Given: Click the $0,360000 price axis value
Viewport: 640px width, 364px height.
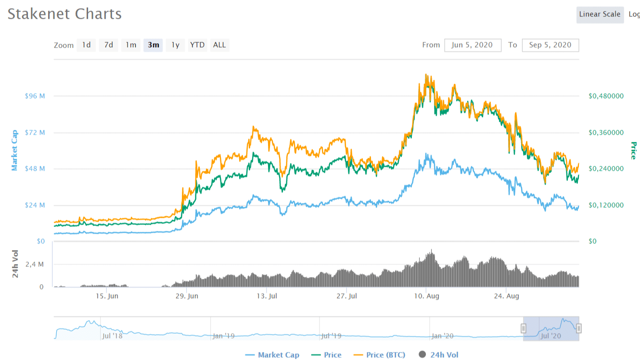Looking at the screenshot, I should coord(606,132).
